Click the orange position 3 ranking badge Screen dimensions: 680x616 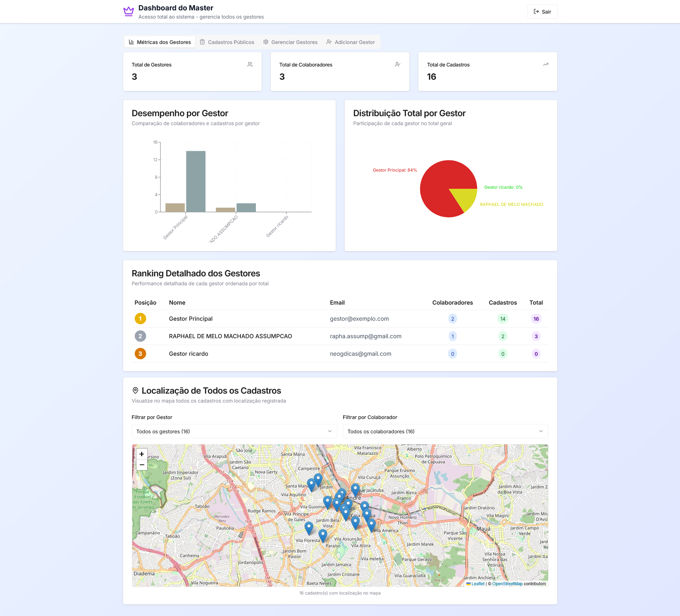[140, 354]
